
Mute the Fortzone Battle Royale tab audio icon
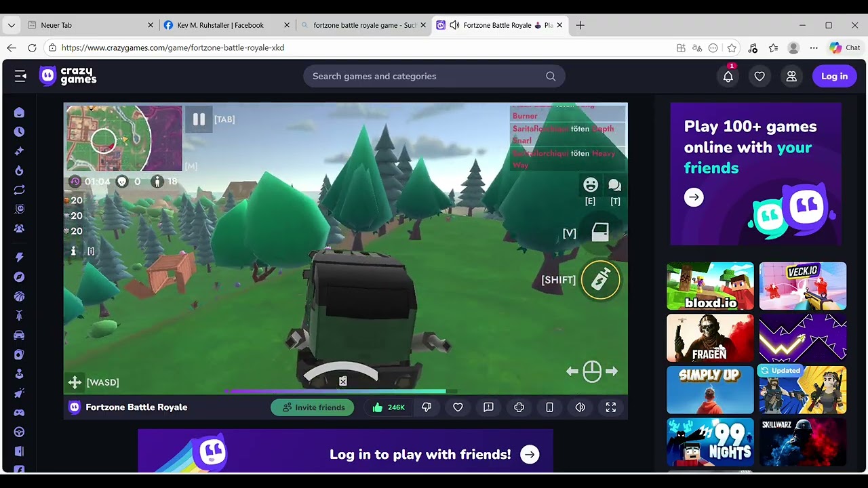point(454,25)
